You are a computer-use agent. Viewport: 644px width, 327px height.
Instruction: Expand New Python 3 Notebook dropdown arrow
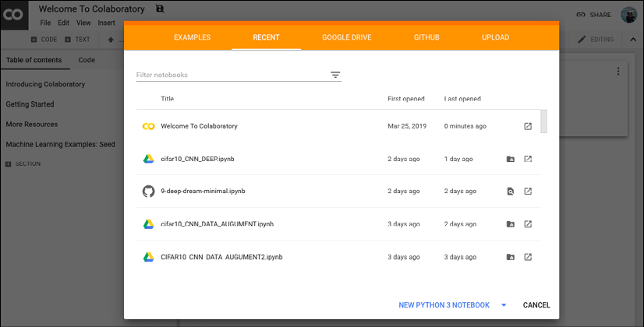tap(504, 305)
